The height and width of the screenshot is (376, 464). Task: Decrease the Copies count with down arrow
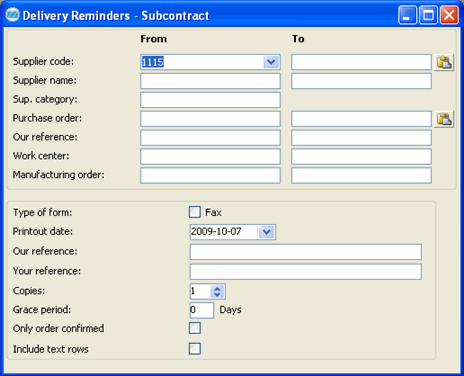[x=217, y=295]
